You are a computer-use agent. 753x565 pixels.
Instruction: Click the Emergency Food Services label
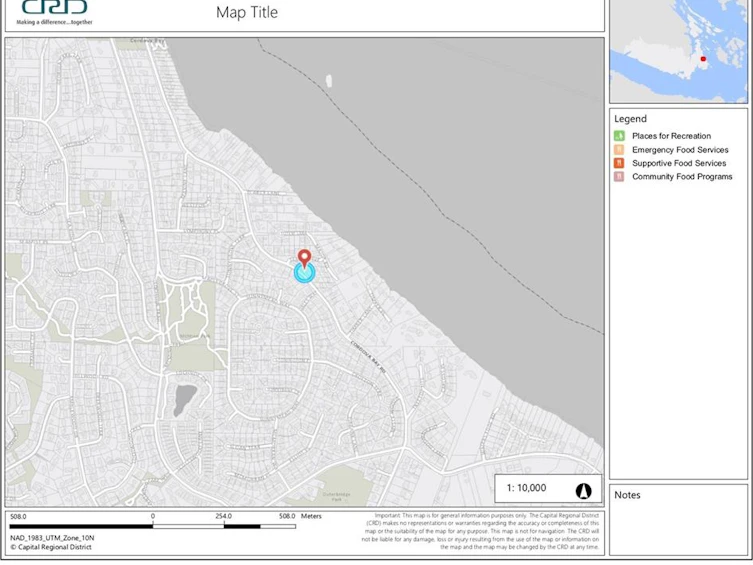[680, 149]
